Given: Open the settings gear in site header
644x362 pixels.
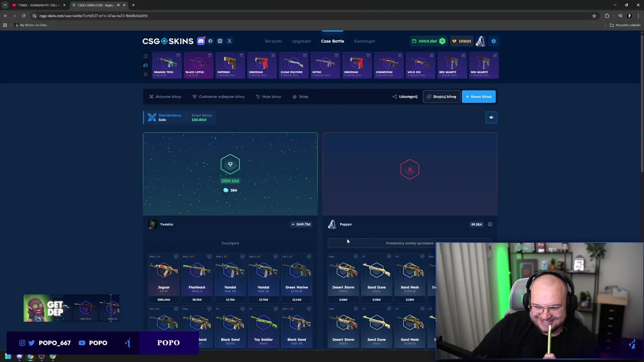Looking at the screenshot, I should coord(494,41).
